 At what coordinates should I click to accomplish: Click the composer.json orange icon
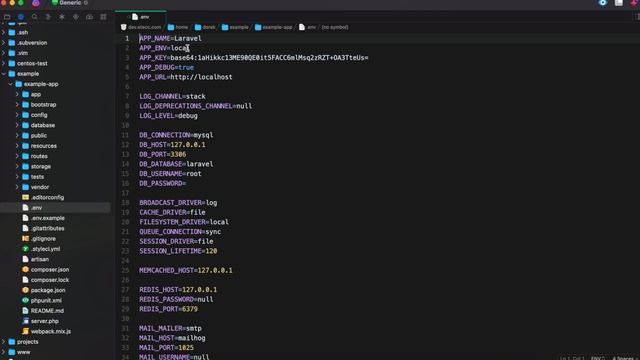(25, 269)
